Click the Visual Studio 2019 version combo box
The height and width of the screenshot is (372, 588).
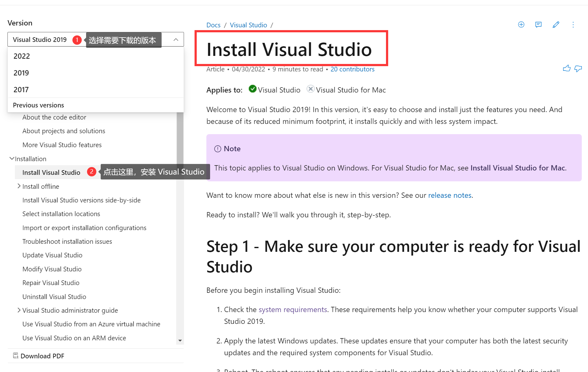(x=96, y=39)
